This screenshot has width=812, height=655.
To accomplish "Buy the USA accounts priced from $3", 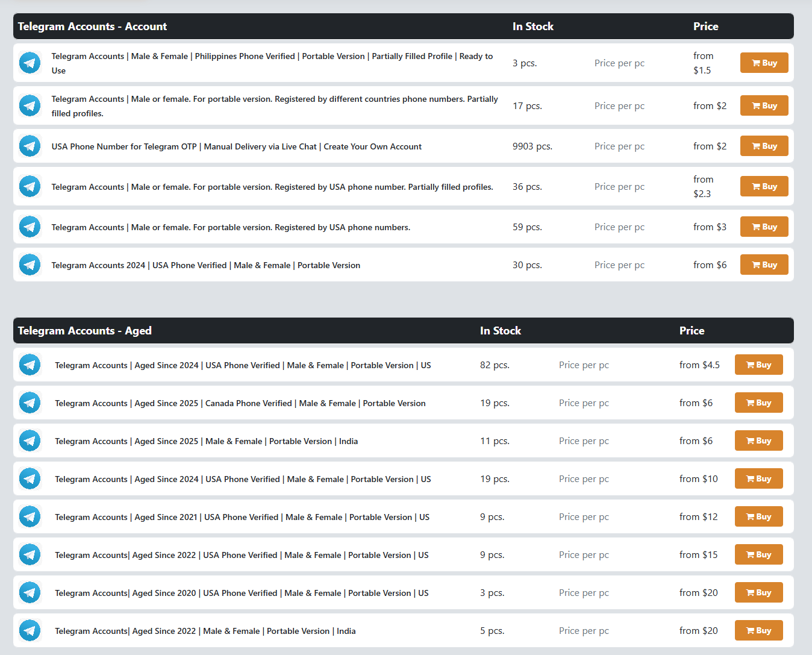I will (x=764, y=227).
